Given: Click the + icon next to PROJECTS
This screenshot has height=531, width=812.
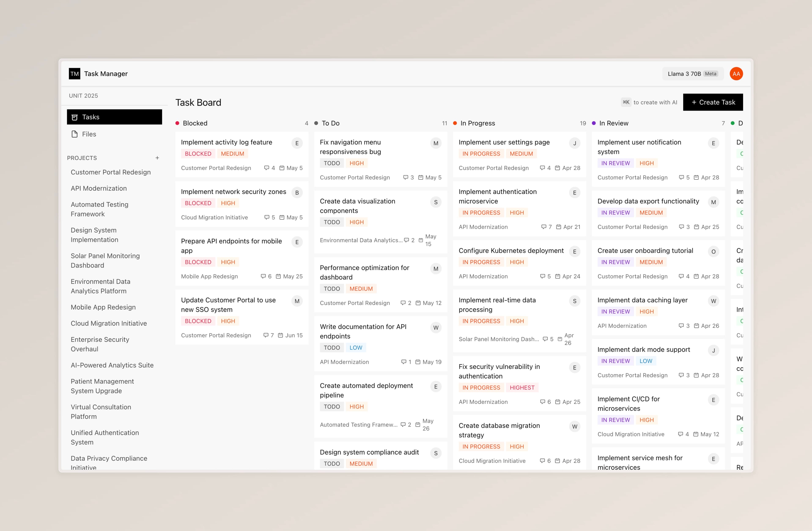Looking at the screenshot, I should [157, 158].
